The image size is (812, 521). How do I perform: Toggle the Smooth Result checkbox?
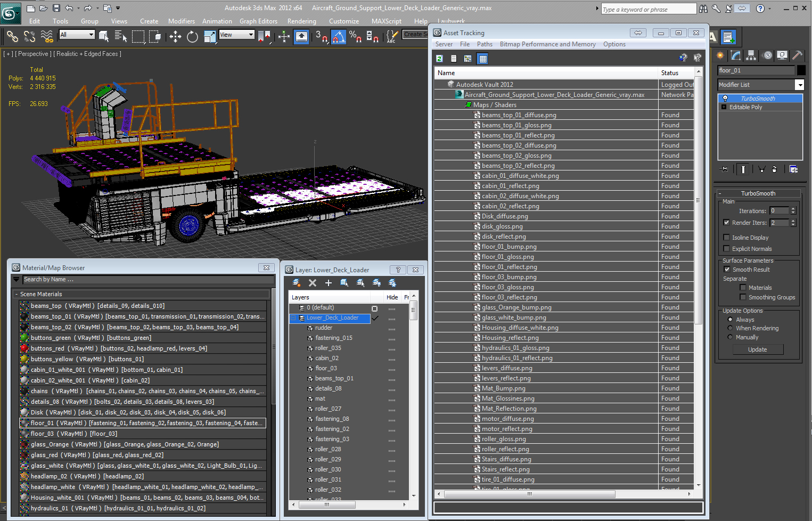[727, 270]
